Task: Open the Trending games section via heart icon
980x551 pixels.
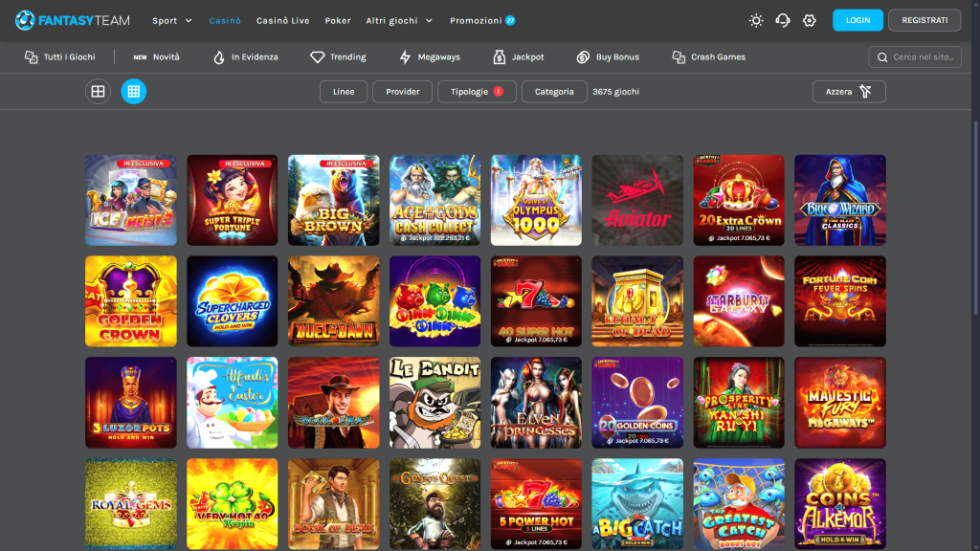Action: coord(315,56)
